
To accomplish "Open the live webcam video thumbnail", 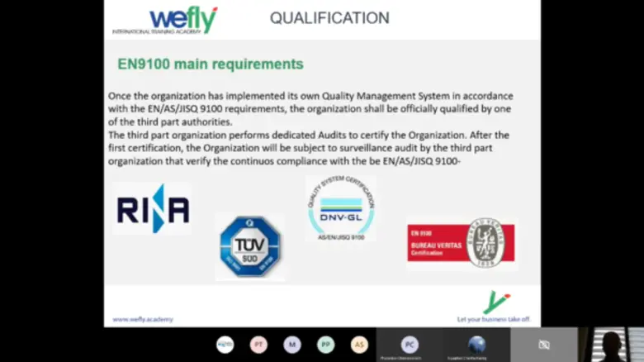I will point(611,345).
